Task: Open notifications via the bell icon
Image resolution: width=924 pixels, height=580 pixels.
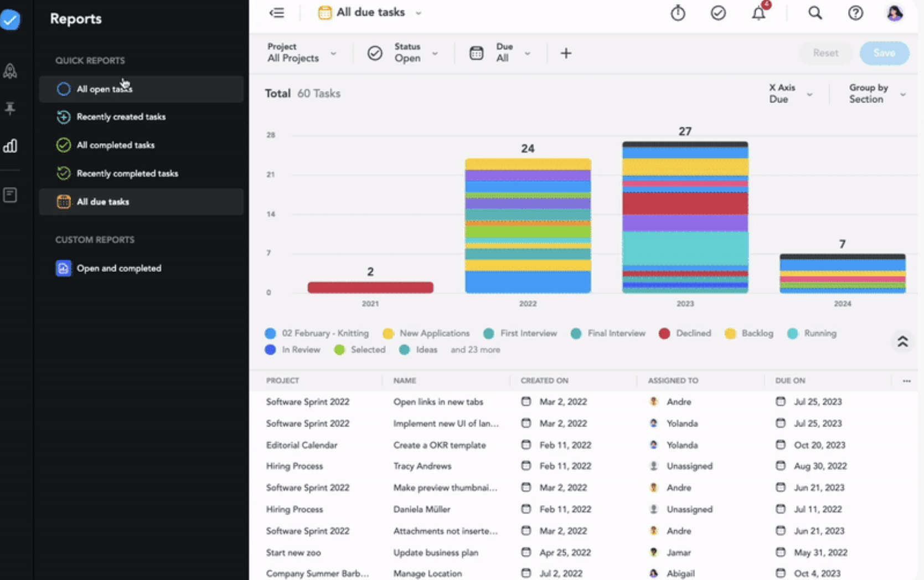Action: pyautogui.click(x=758, y=13)
